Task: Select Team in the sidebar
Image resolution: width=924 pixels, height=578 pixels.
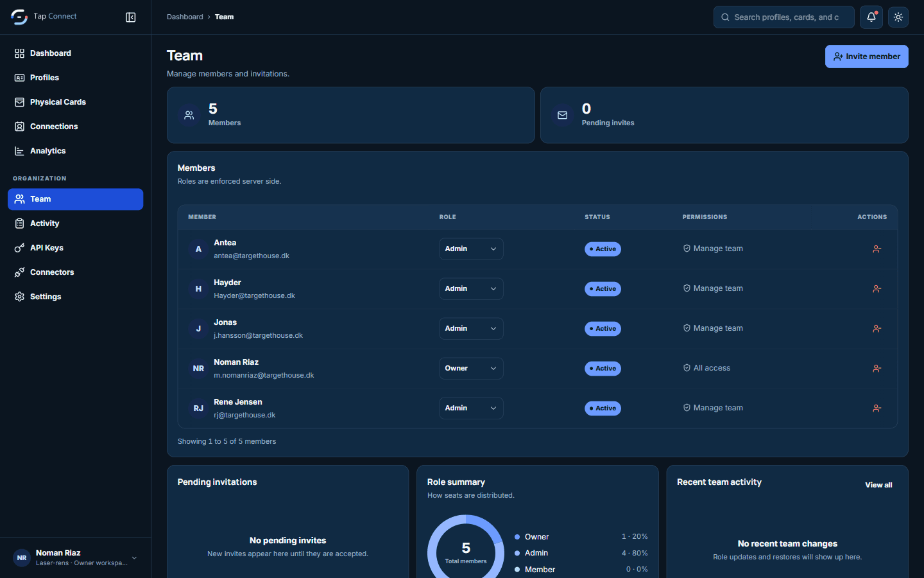Action: (x=75, y=199)
